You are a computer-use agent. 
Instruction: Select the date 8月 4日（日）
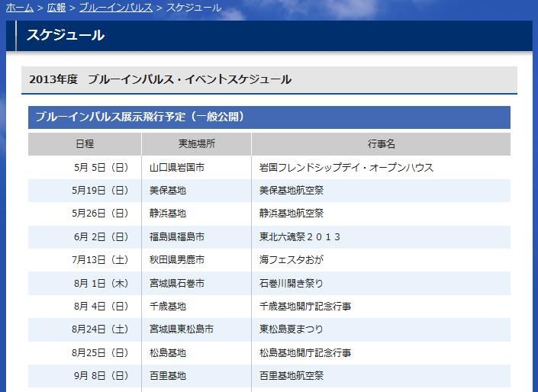click(102, 306)
